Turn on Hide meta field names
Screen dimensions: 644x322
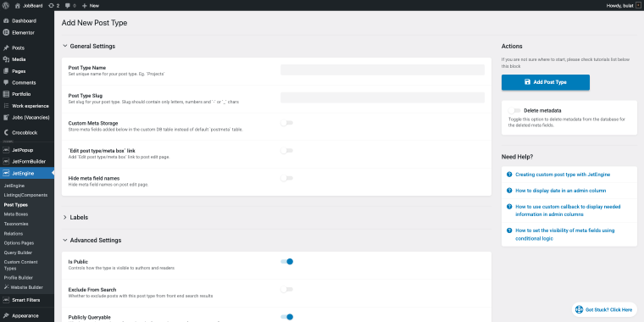tap(286, 178)
